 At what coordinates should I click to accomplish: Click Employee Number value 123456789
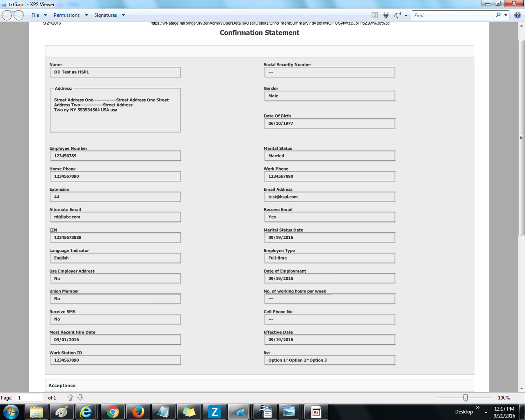(115, 156)
